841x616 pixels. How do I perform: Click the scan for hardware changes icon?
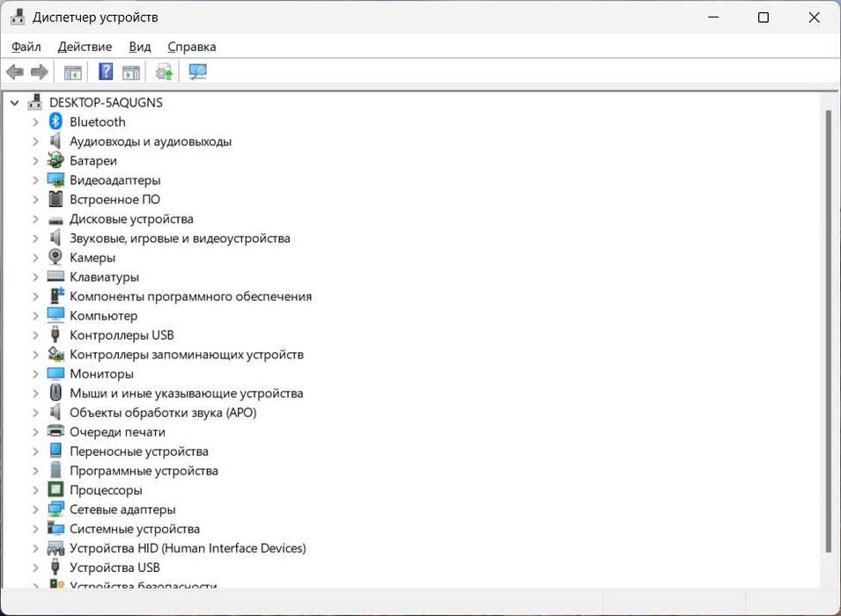(x=198, y=72)
